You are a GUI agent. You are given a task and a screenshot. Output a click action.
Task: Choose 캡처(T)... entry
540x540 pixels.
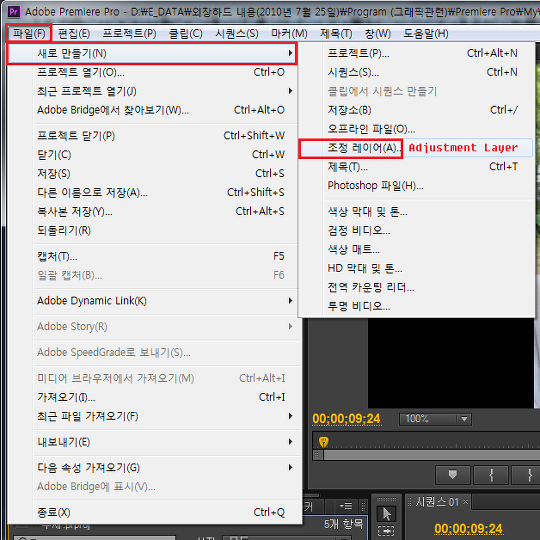pos(152,257)
